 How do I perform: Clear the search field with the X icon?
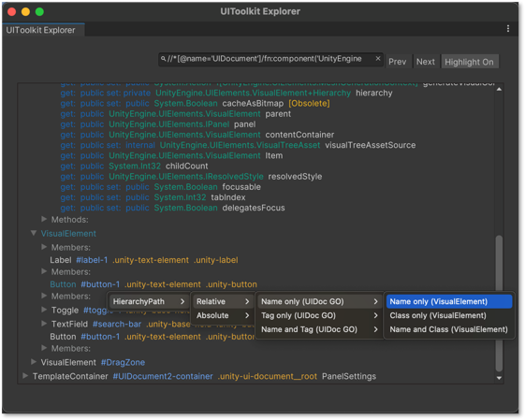coord(378,59)
